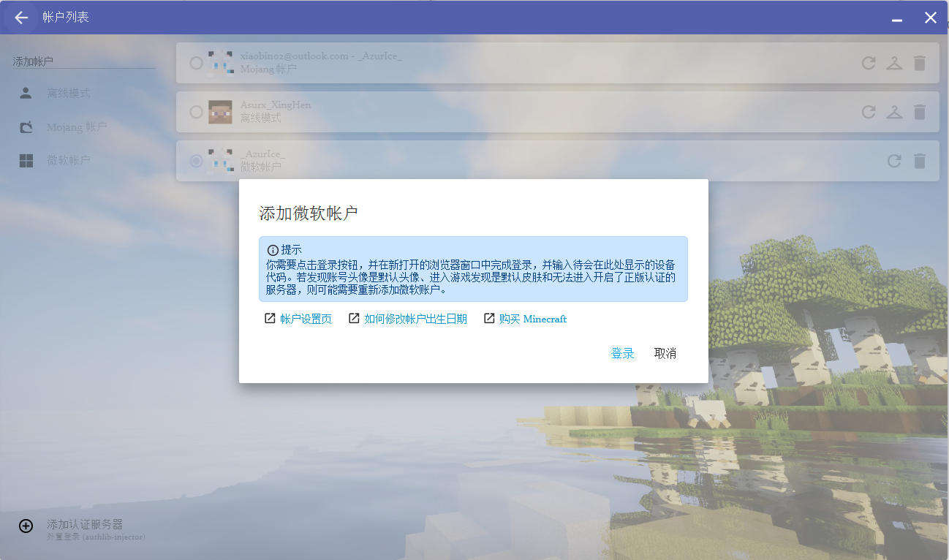Choose Mojang 帐户 in the sidebar

pyautogui.click(x=77, y=127)
